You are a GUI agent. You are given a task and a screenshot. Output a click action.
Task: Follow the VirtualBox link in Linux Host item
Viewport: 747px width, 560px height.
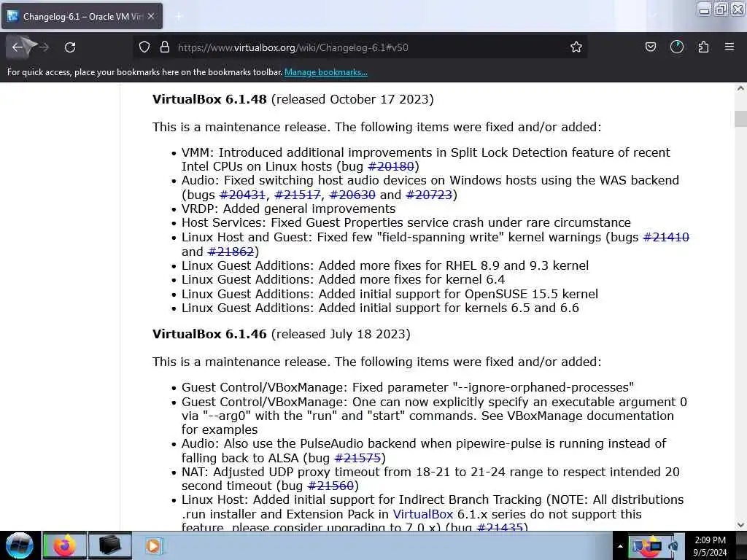423,514
